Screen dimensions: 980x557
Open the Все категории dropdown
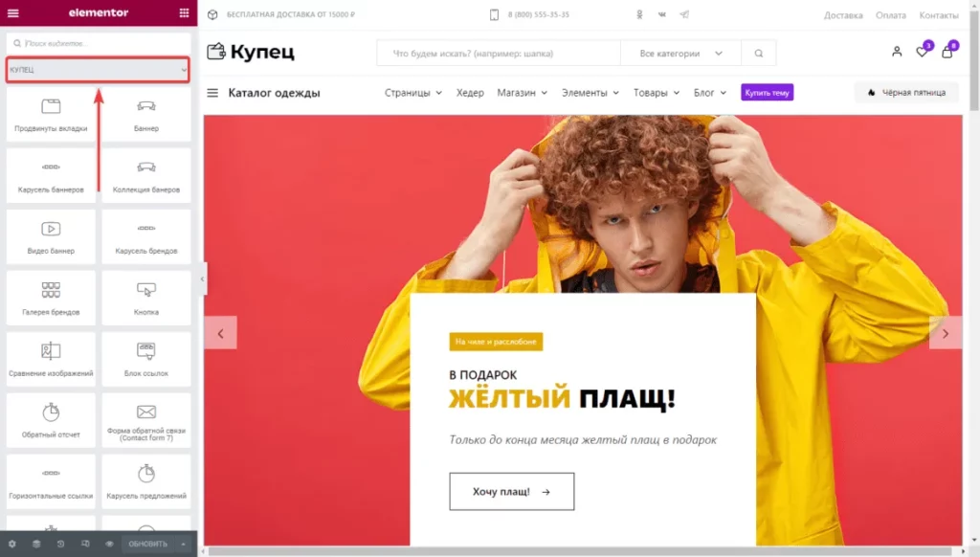(x=679, y=54)
